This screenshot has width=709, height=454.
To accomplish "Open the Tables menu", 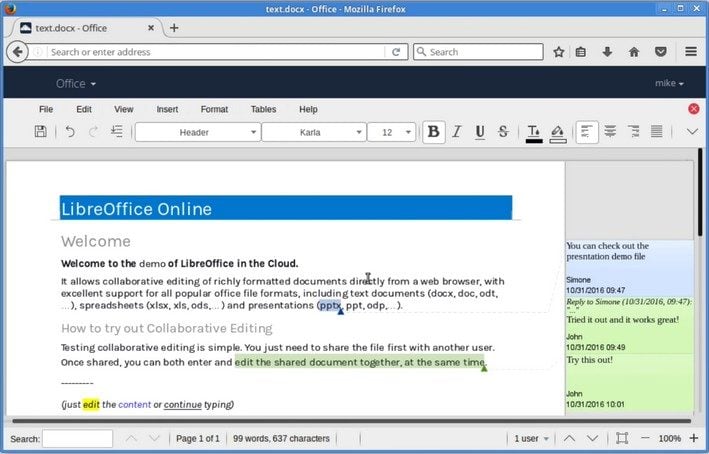I will point(264,109).
